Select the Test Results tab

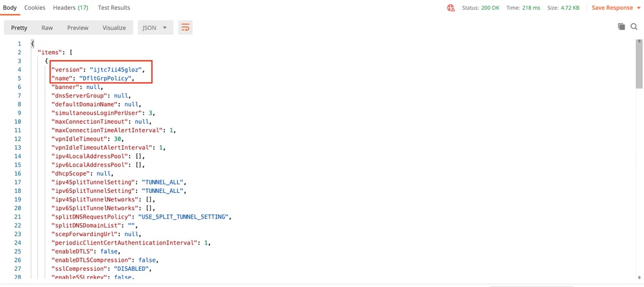pos(113,8)
